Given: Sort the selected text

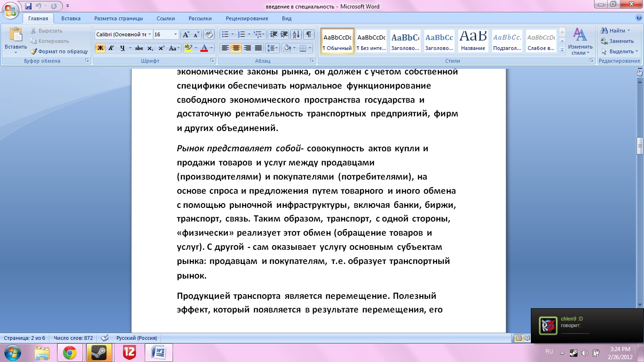Looking at the screenshot, I should pyautogui.click(x=297, y=34).
